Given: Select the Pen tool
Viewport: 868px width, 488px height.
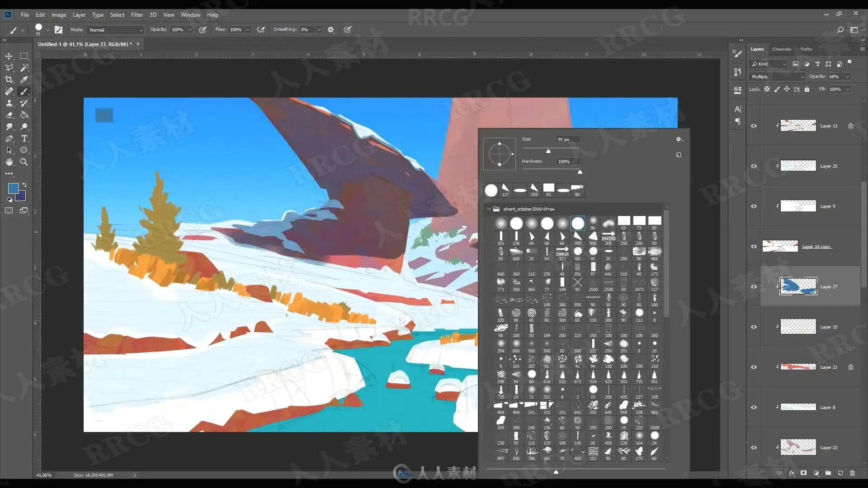Looking at the screenshot, I should pyautogui.click(x=9, y=138).
